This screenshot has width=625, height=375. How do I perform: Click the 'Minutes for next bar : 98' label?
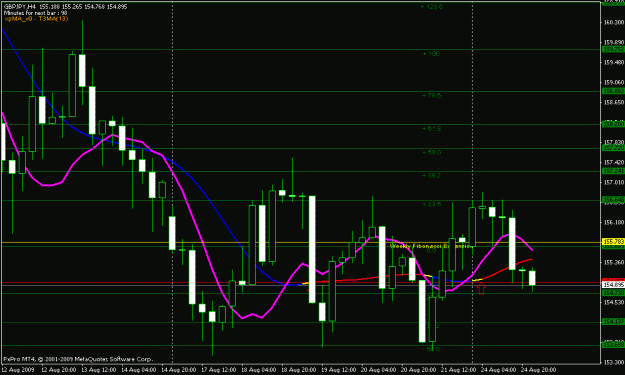35,13
